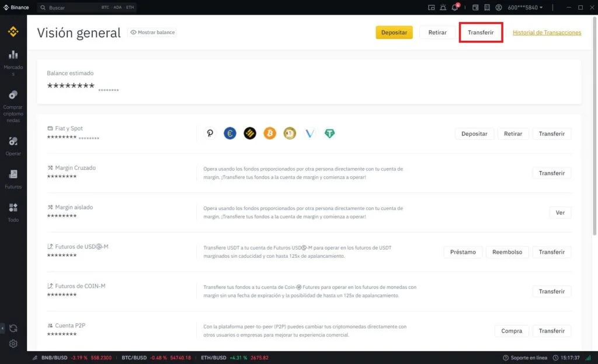Click the vertical scrollbar thumb
The image size is (598, 364).
594,125
